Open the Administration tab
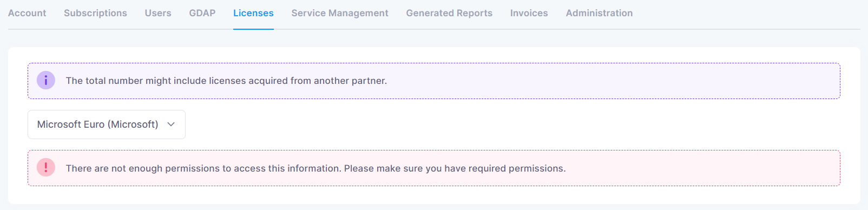Image resolution: width=868 pixels, height=210 pixels. [x=599, y=13]
